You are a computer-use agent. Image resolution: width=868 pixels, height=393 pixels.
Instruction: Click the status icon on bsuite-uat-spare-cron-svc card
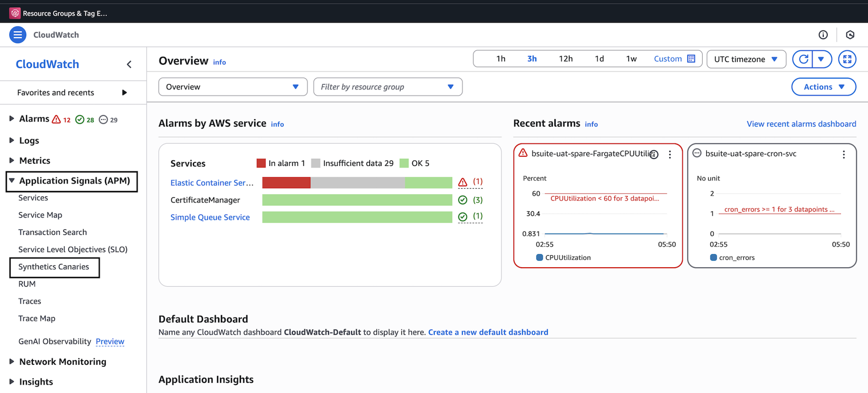click(x=697, y=153)
